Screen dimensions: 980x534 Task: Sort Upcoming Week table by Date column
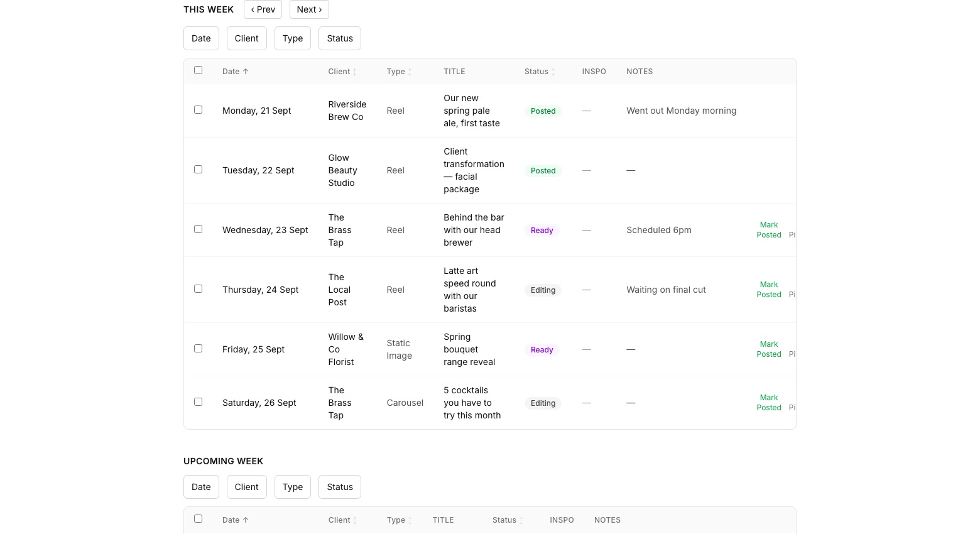point(236,520)
